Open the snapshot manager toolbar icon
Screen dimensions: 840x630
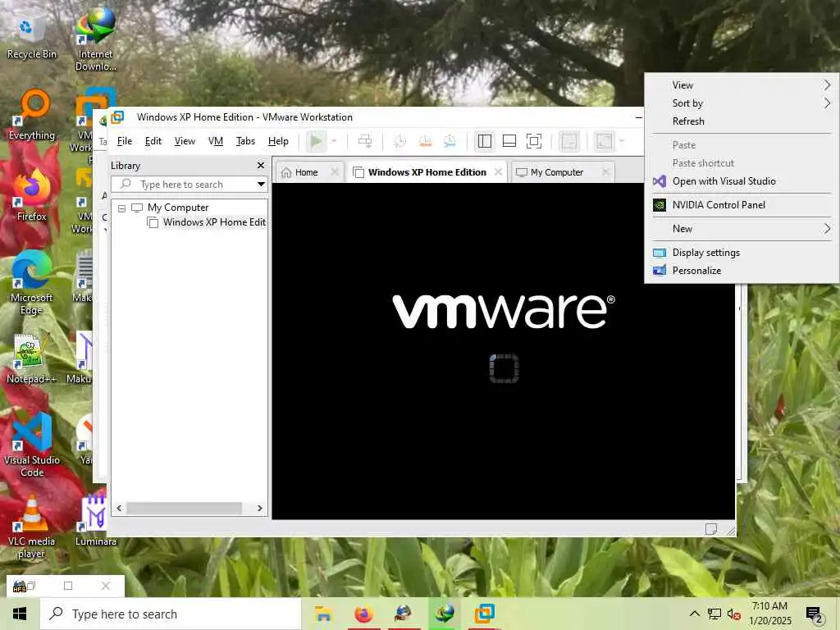450,141
